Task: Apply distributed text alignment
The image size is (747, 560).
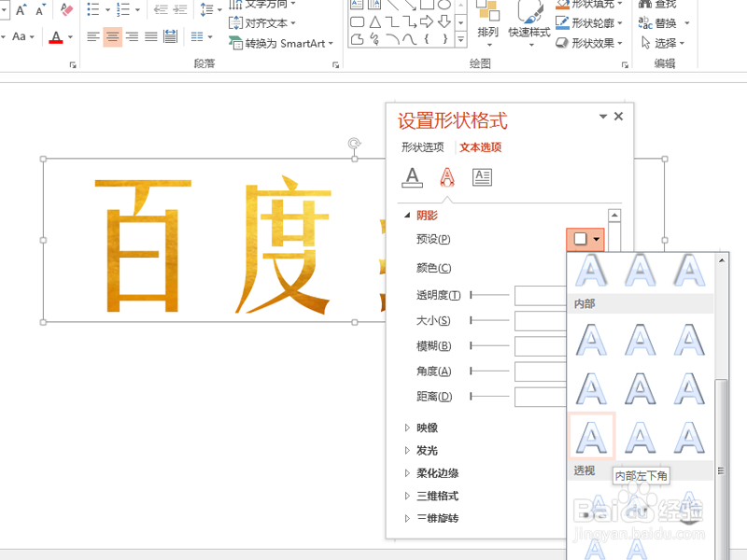Action: 170,36
